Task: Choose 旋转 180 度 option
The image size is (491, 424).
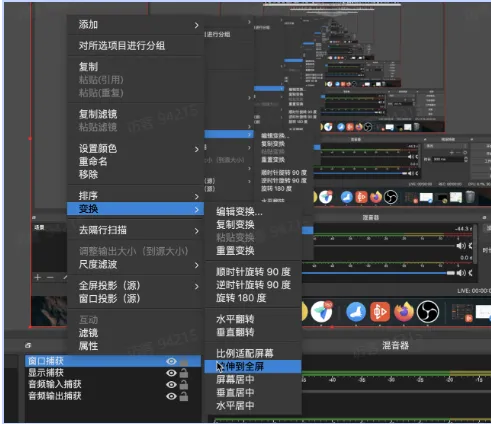Action: [x=241, y=298]
